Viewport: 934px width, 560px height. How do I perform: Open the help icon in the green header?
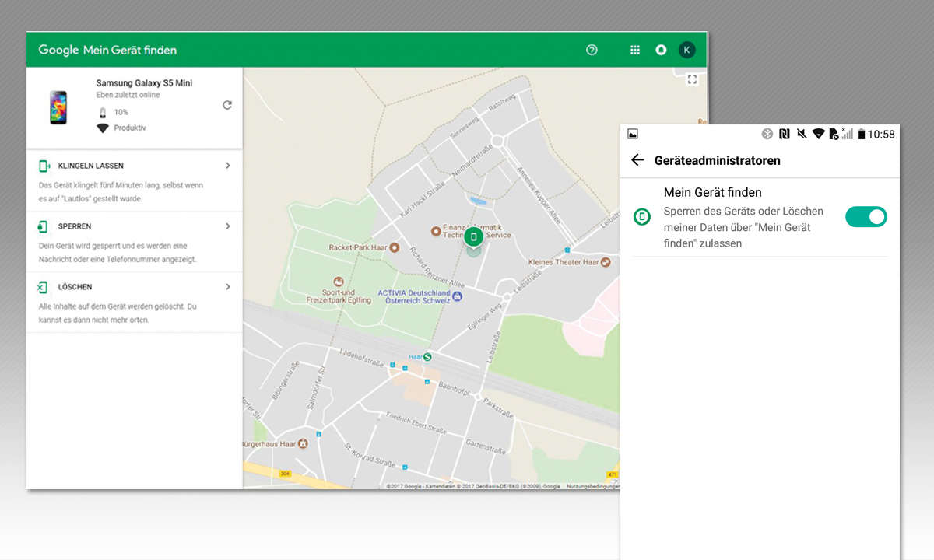[592, 50]
